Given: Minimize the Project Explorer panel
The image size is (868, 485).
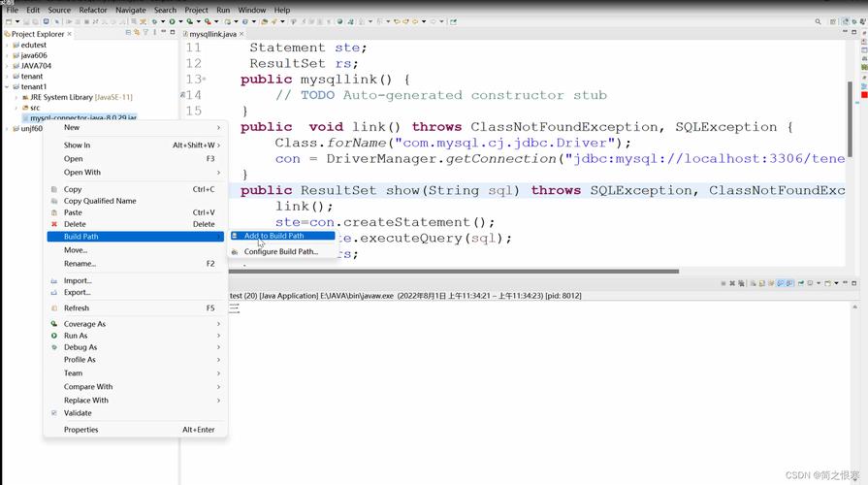Looking at the screenshot, I should 164,33.
